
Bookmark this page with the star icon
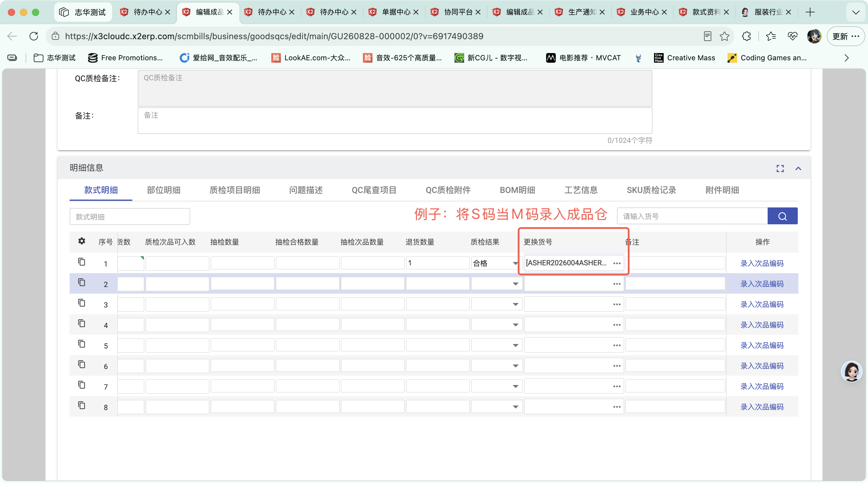tap(725, 36)
